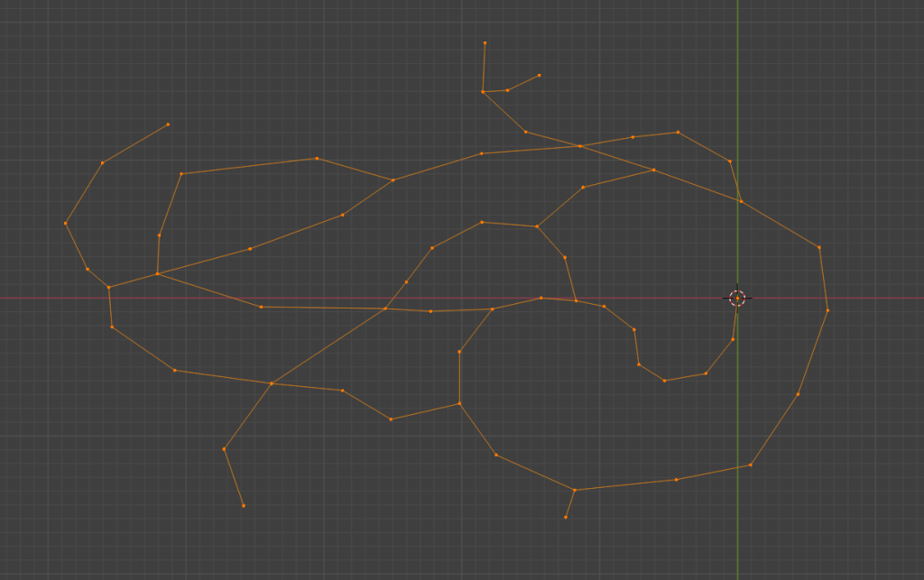Select vertex directly below the 3D cursor
924x580 pixels.
click(733, 340)
